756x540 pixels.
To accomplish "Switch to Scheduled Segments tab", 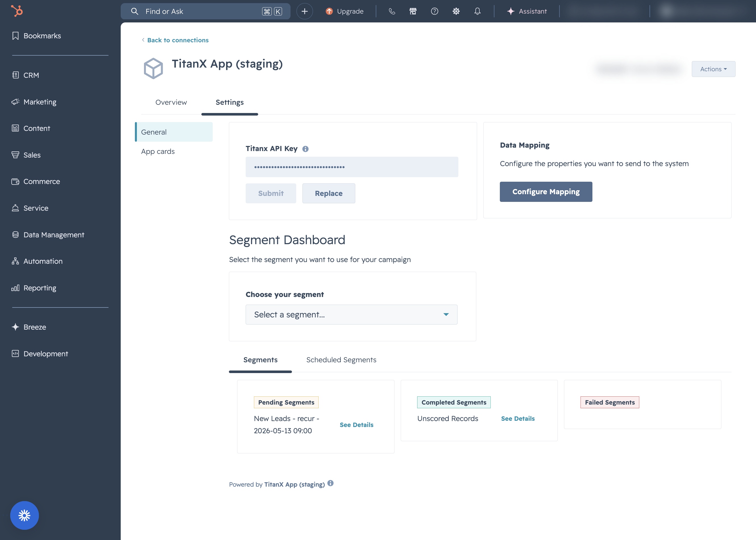I will (341, 360).
